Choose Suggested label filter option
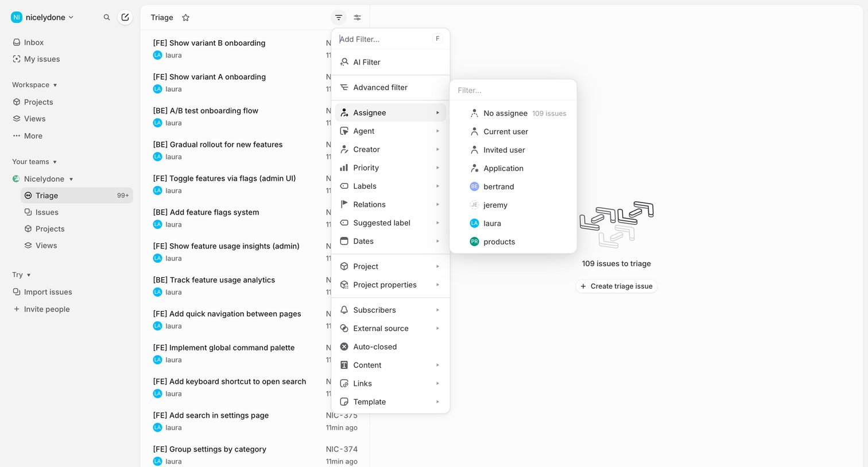The height and width of the screenshot is (467, 868). click(390, 223)
